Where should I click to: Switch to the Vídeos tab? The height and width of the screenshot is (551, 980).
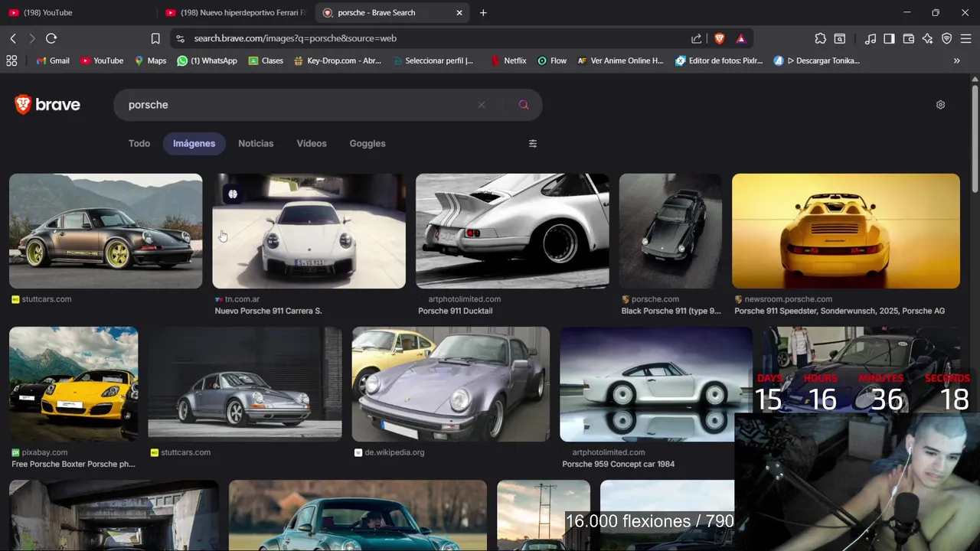tap(312, 143)
